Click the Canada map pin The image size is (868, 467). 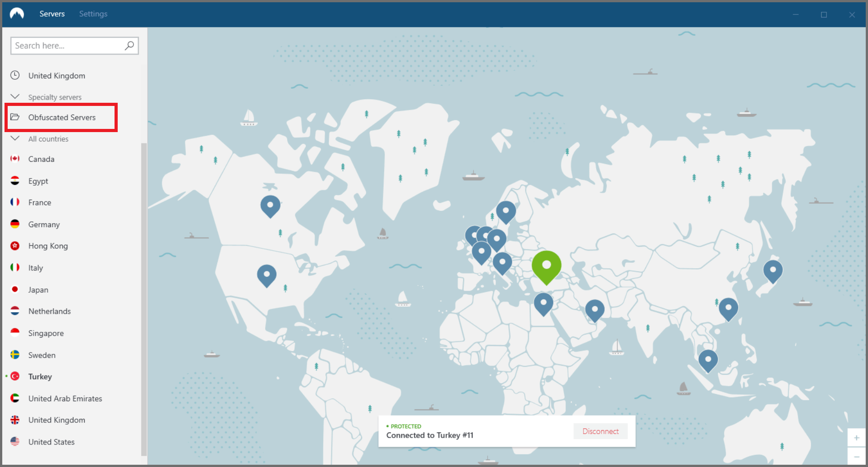[x=270, y=206]
